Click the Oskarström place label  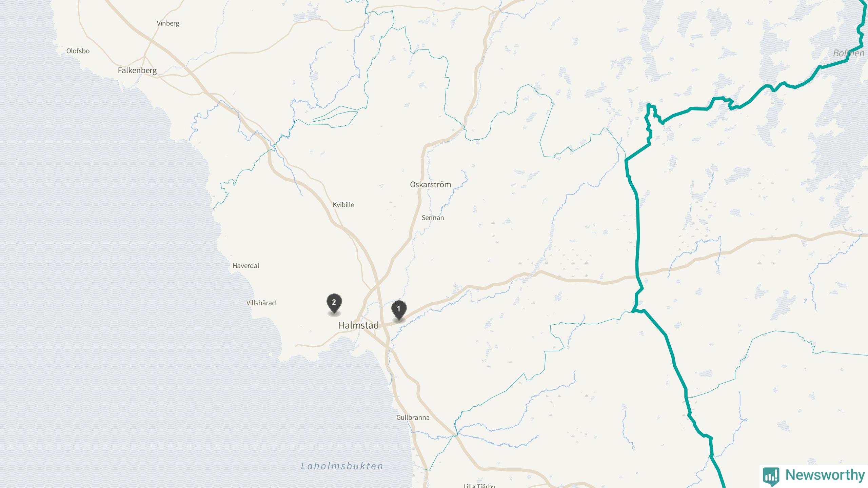(430, 184)
